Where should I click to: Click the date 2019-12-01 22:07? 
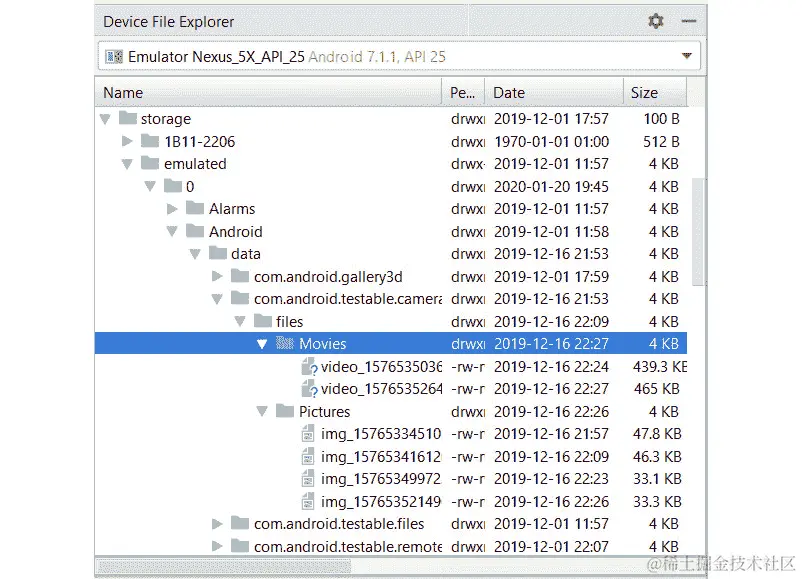[x=551, y=546]
